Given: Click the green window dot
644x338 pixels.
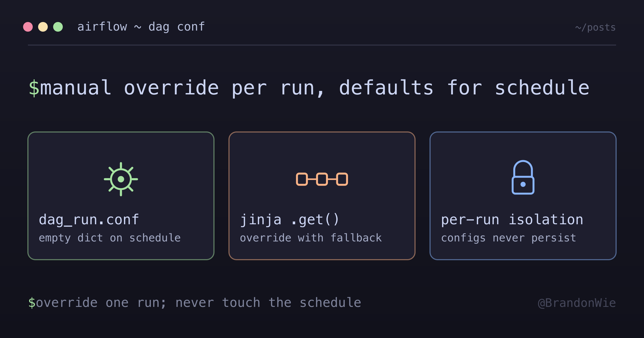Looking at the screenshot, I should (x=58, y=27).
